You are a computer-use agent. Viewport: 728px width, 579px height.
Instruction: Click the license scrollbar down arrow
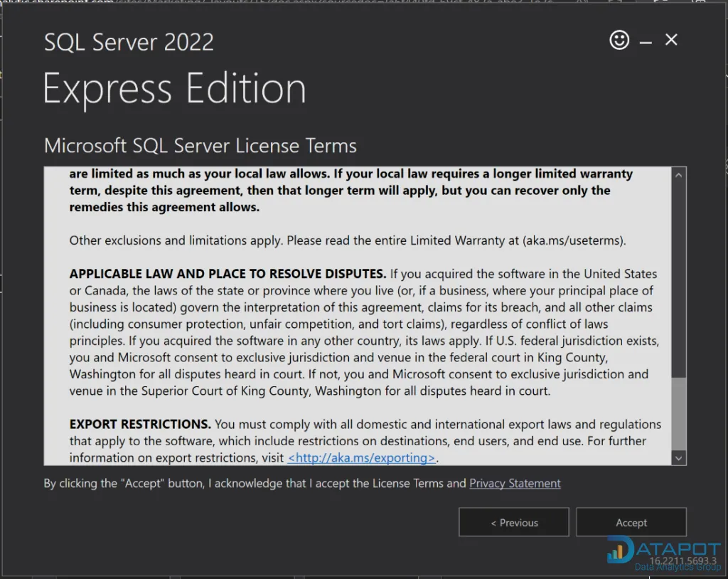(679, 458)
